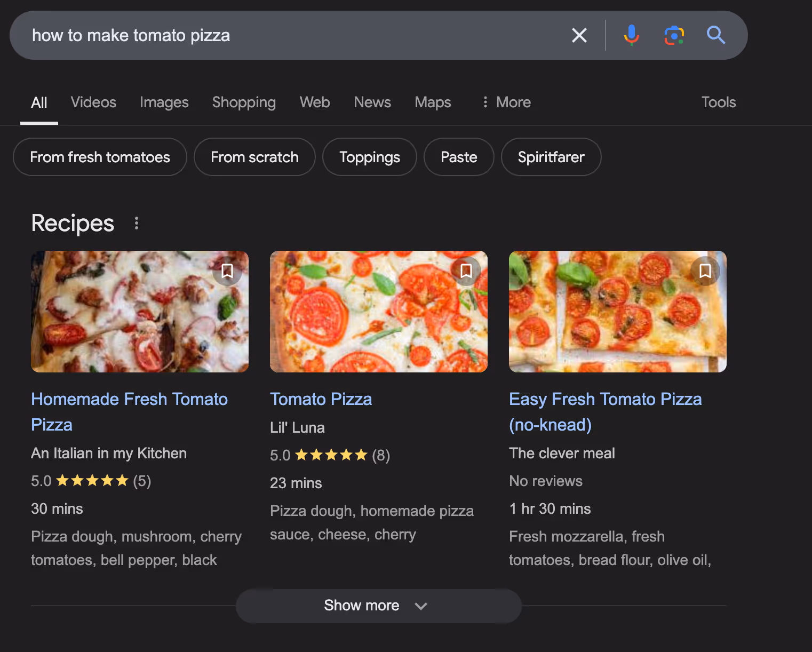Screen dimensions: 812x652
Task: Click the 23 mins duration
Action: click(x=296, y=483)
